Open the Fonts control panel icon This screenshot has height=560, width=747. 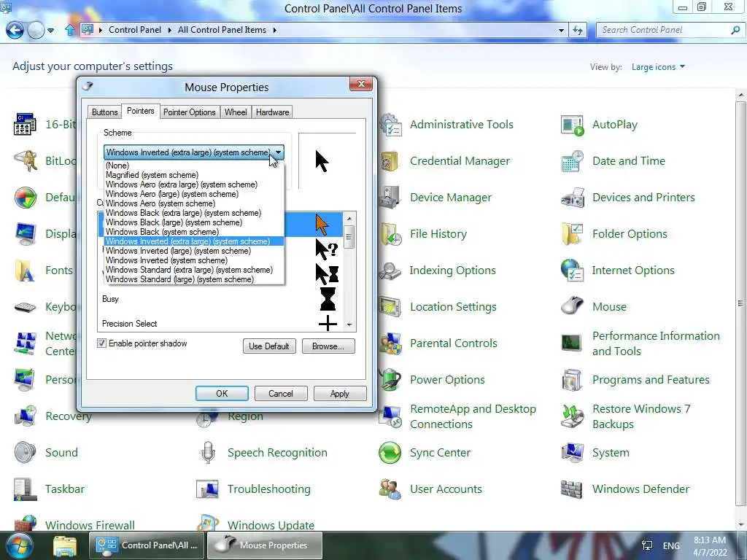click(26, 271)
